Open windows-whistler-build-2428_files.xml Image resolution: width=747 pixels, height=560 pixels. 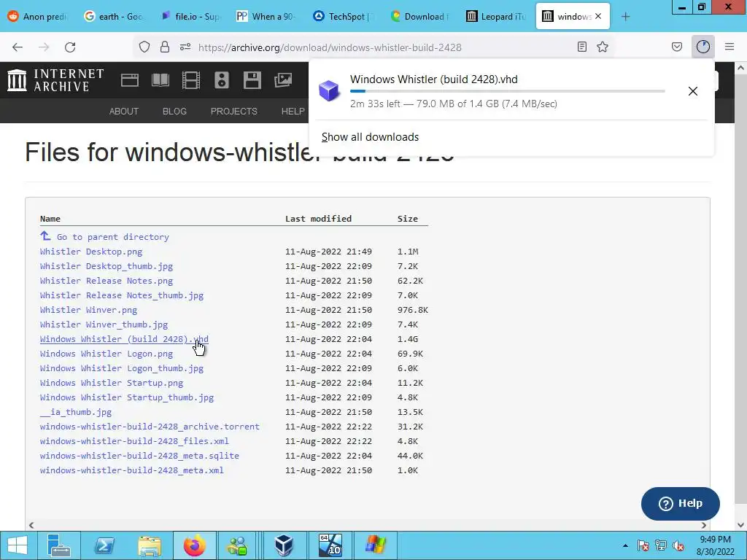pos(134,441)
